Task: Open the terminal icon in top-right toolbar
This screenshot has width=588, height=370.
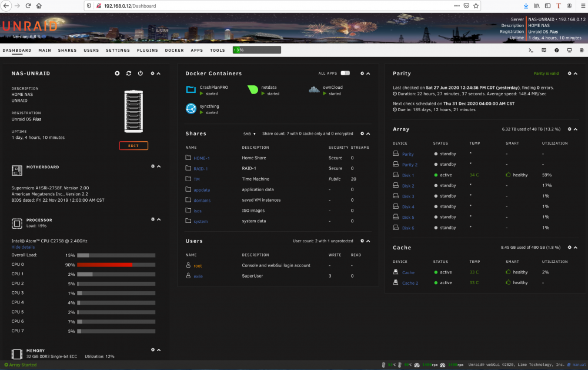Action: coord(531,50)
